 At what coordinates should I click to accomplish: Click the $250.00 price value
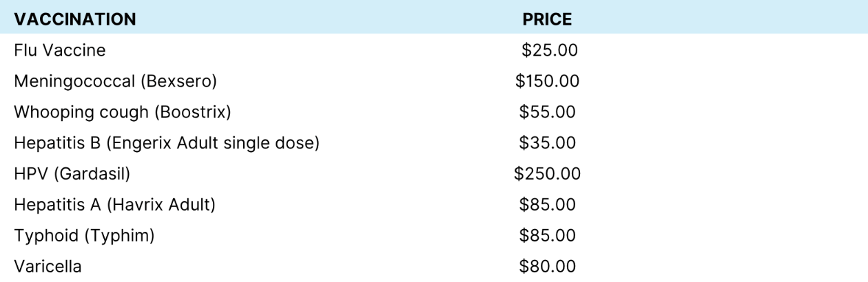548,174
